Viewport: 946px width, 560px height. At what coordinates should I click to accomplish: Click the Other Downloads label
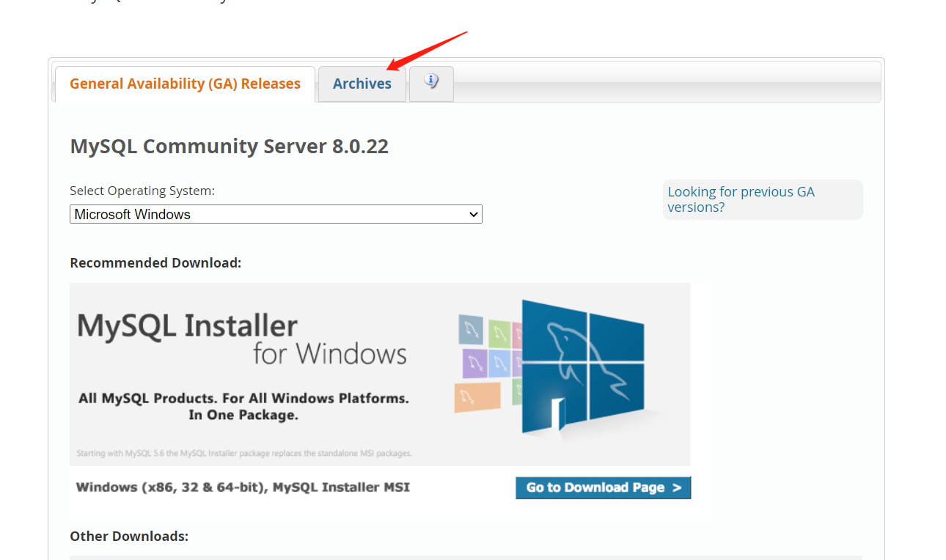pyautogui.click(x=129, y=537)
